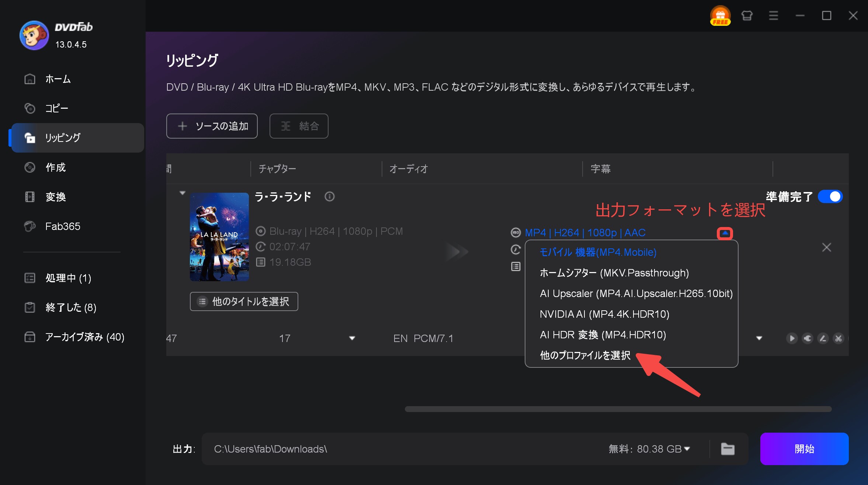Open the subtitle dropdown arrow beside preview icons
The height and width of the screenshot is (485, 868).
coord(759,338)
